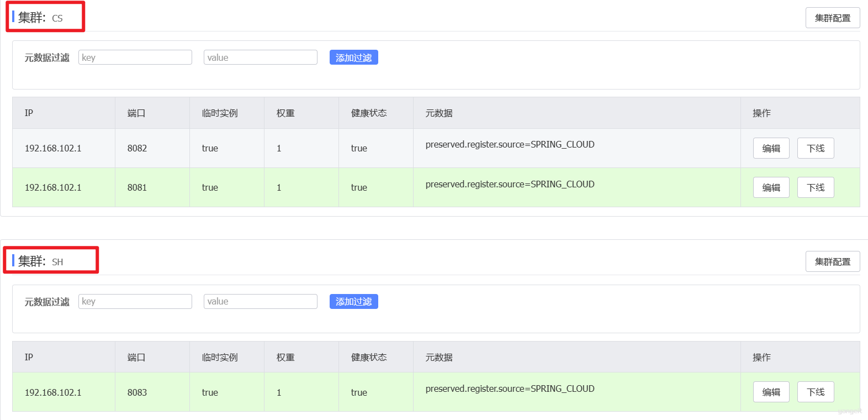
Task: Edit the instance on port 8082
Action: [x=771, y=148]
